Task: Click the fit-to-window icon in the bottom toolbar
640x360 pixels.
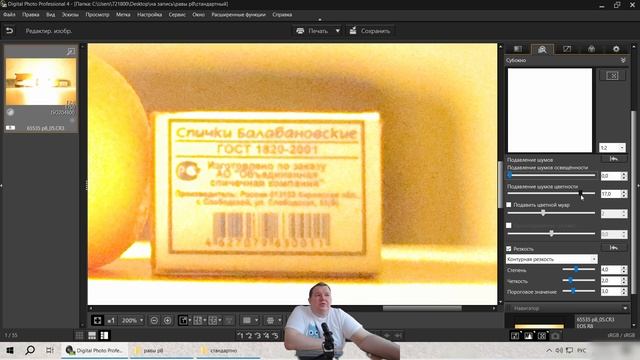Action: pyautogui.click(x=97, y=320)
